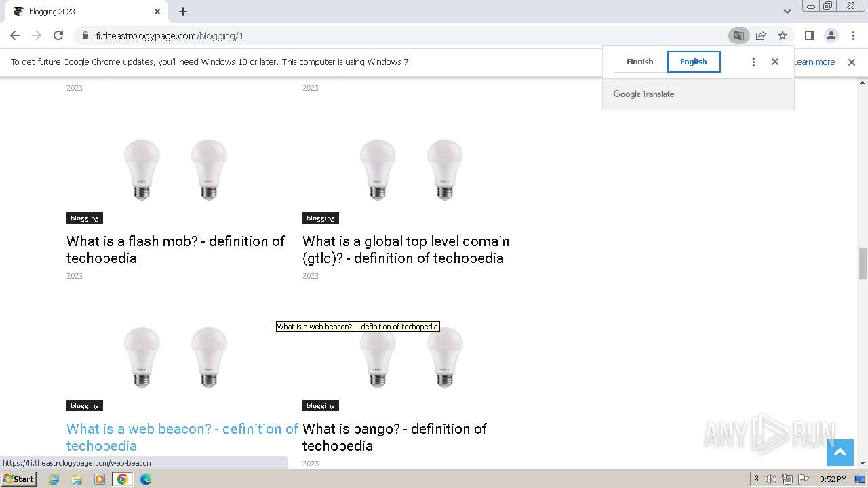Click the scrollbar down arrow
Image resolution: width=868 pixels, height=488 pixels.
coord(863,463)
